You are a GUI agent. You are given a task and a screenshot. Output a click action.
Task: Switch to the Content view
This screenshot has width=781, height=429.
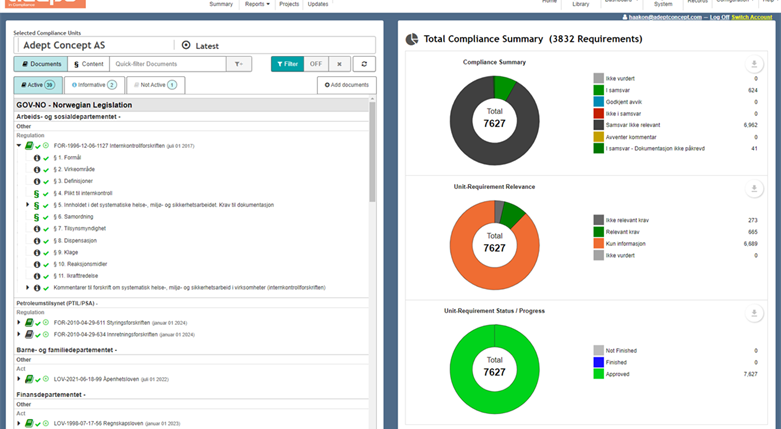click(89, 64)
